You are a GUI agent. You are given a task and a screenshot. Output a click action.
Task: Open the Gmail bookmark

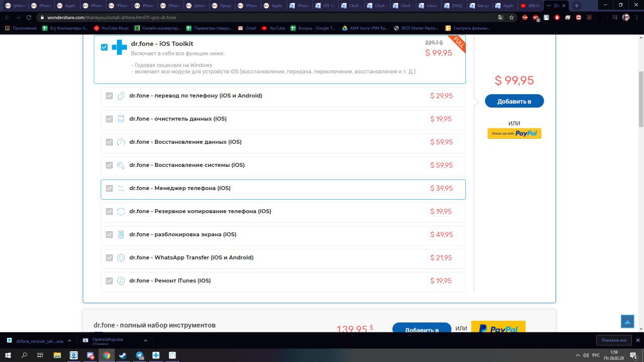tap(247, 28)
